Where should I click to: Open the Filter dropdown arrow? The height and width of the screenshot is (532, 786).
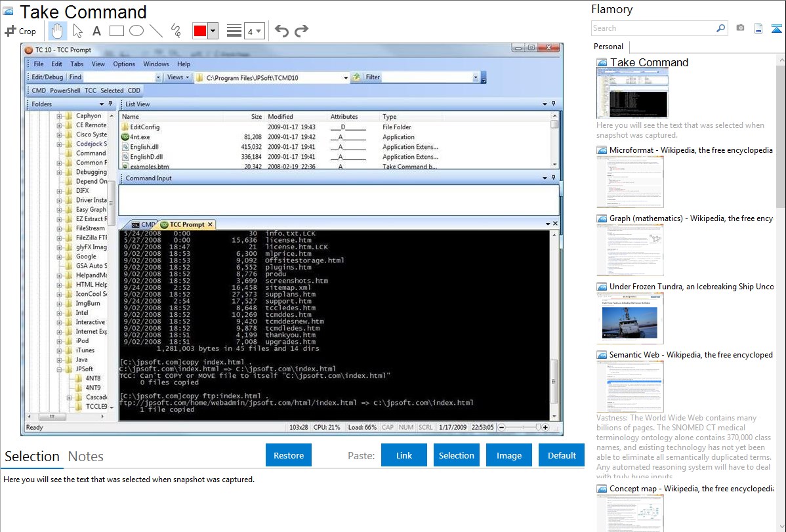point(475,77)
